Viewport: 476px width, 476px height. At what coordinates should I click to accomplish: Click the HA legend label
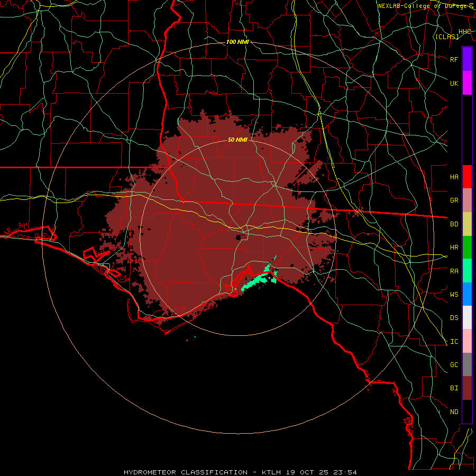coord(454,177)
